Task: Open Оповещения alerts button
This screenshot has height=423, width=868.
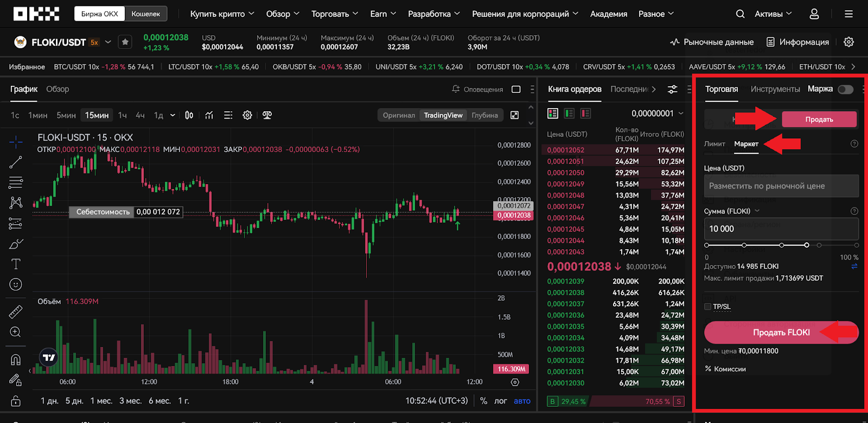Action: pos(477,89)
